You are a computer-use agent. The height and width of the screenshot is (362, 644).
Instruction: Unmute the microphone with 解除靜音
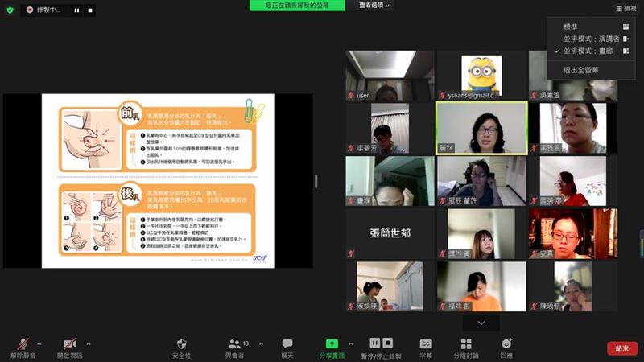(x=23, y=348)
